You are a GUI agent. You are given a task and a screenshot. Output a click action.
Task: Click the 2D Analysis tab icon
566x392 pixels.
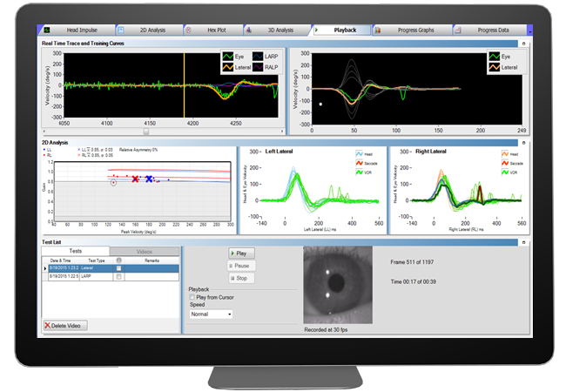(x=119, y=30)
